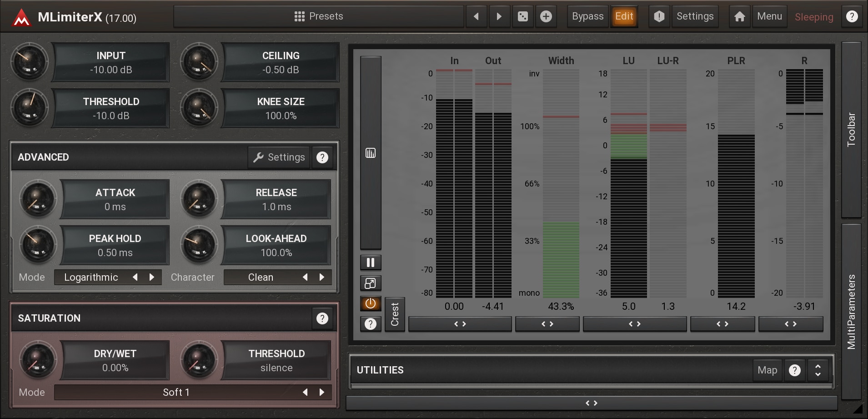Open the Character Clean selector

coord(261,277)
